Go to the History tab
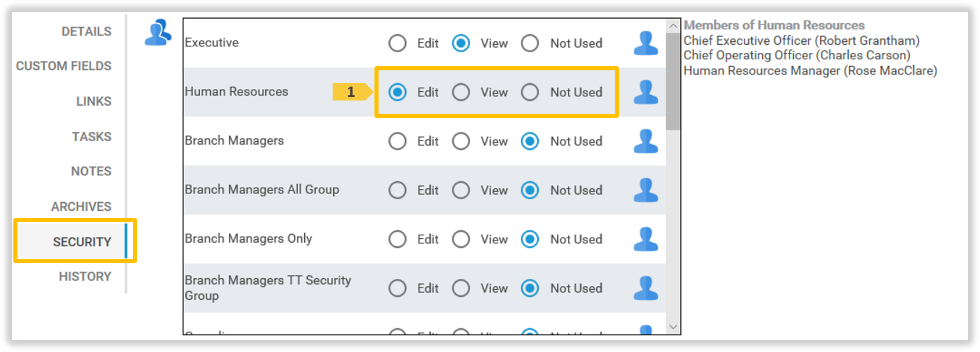This screenshot has width=980, height=352. click(x=85, y=276)
